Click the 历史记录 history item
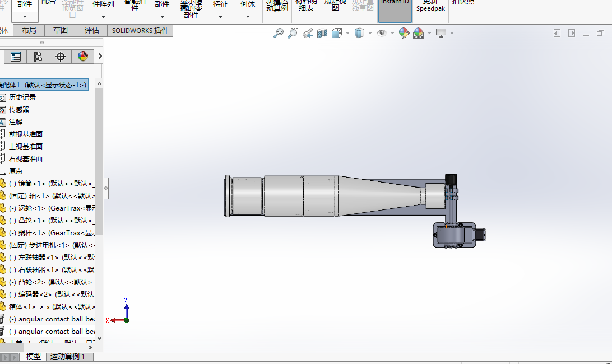 22,97
